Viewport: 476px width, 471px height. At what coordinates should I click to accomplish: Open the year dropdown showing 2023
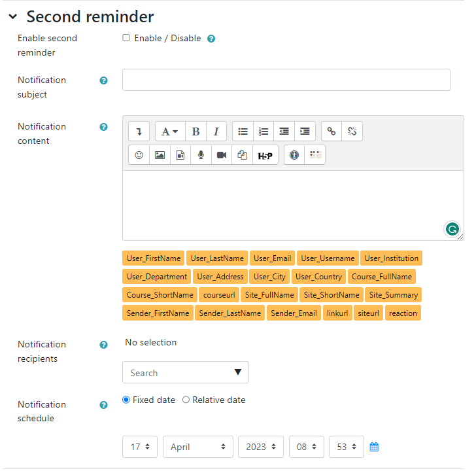click(x=260, y=447)
